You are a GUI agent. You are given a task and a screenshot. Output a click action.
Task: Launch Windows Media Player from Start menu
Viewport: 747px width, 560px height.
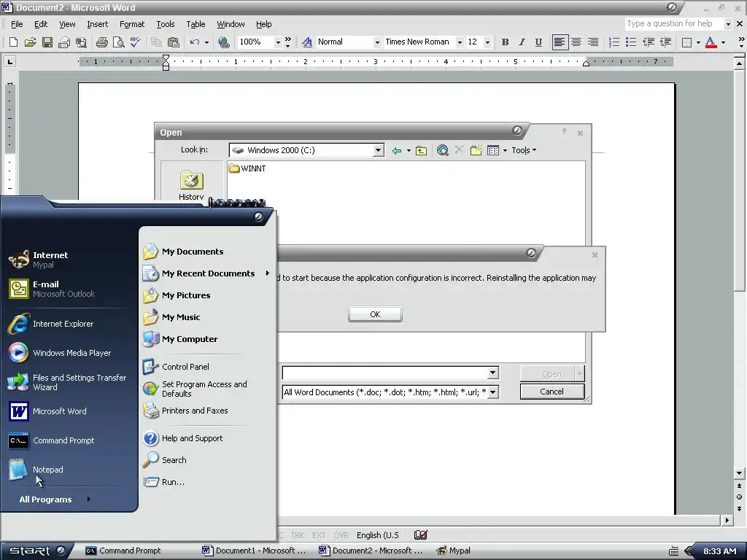(71, 353)
